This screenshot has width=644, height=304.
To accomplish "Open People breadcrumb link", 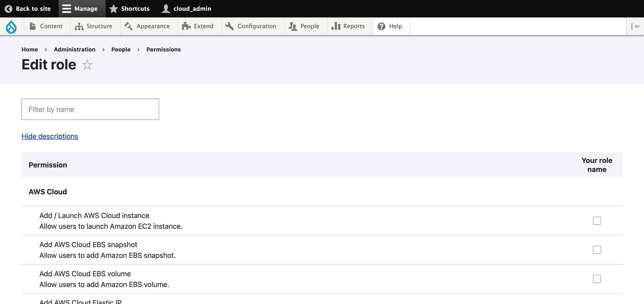I will (x=121, y=49).
